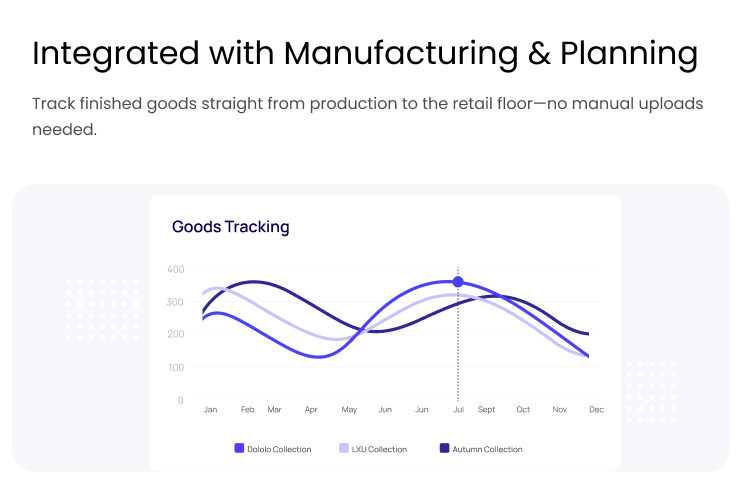Toggle the Dololo Collection legend label
742x484 pixels.
(x=279, y=450)
